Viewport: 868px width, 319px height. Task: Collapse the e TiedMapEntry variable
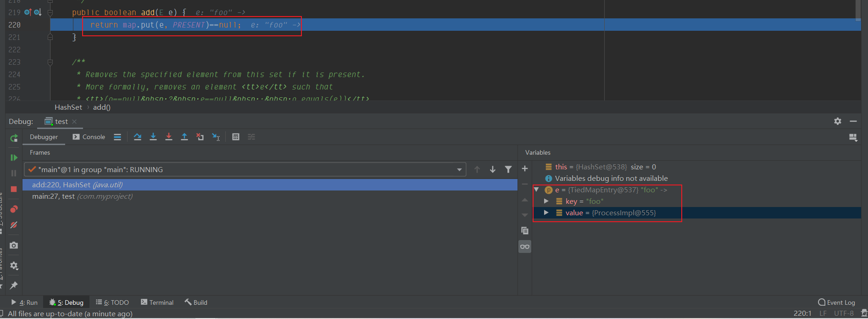pyautogui.click(x=536, y=190)
